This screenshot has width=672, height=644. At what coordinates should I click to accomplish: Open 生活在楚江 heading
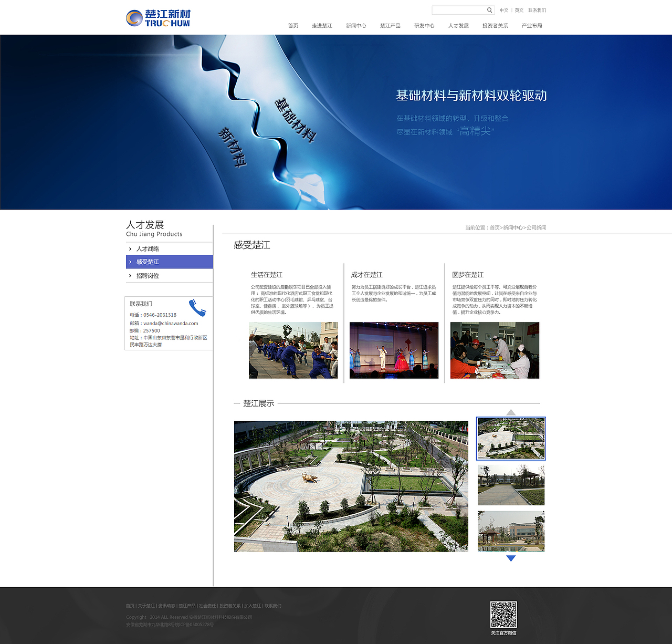pos(267,275)
